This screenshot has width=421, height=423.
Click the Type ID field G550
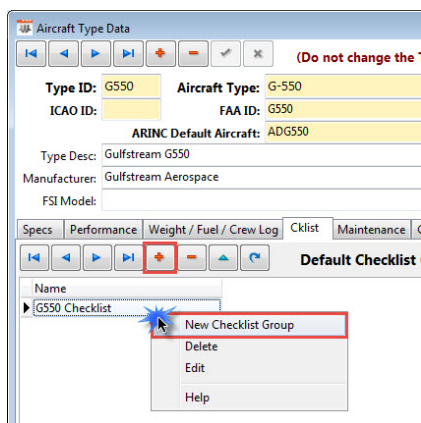(131, 86)
